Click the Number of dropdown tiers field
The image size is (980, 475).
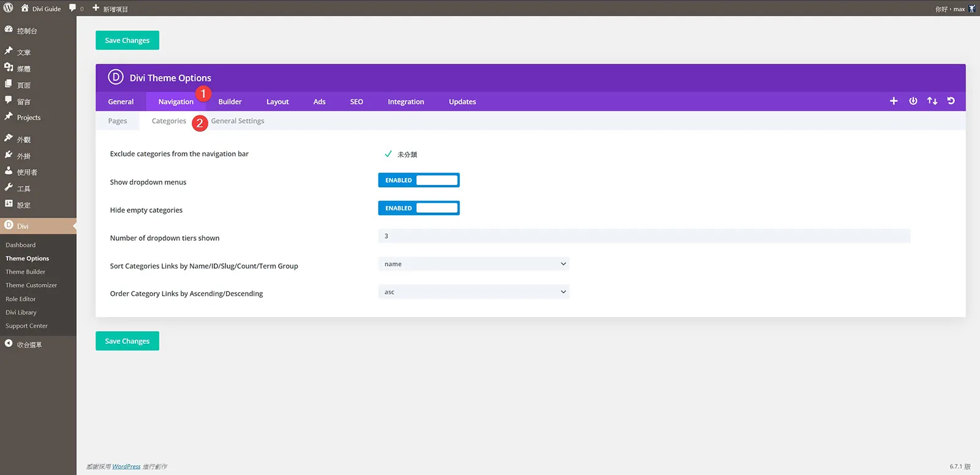pos(644,236)
